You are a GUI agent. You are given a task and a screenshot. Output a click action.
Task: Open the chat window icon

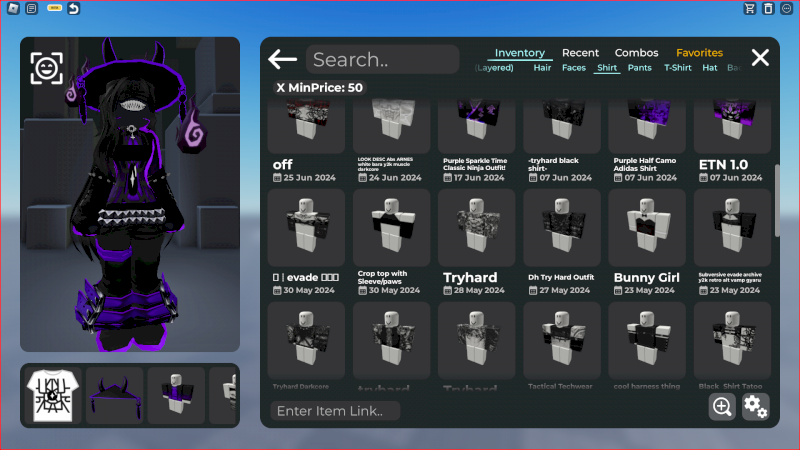[x=32, y=8]
